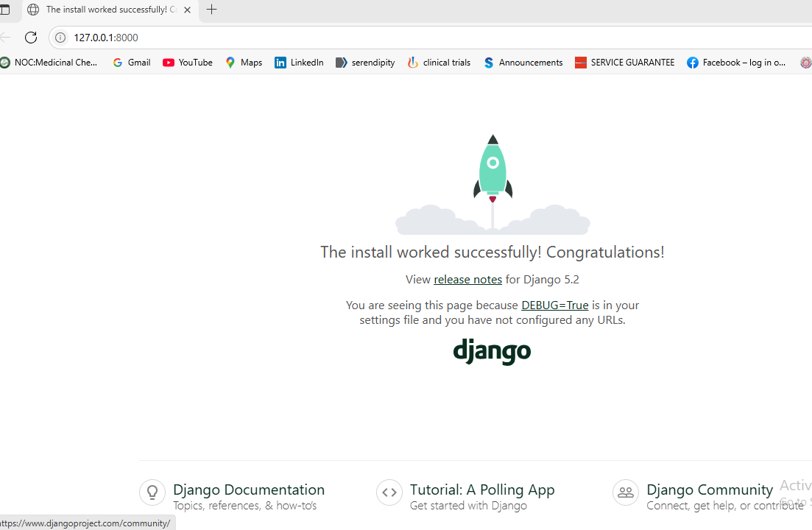Click the django logo
Screen dimensions: 812x530
pos(492,352)
